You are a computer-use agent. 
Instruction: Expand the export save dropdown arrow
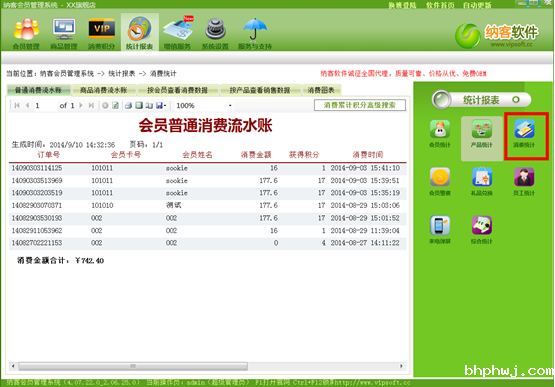(x=165, y=106)
